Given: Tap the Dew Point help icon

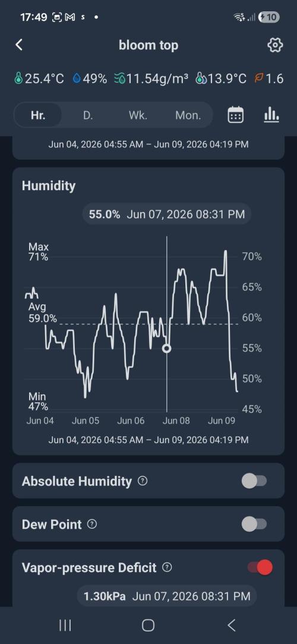Looking at the screenshot, I should 92,524.
